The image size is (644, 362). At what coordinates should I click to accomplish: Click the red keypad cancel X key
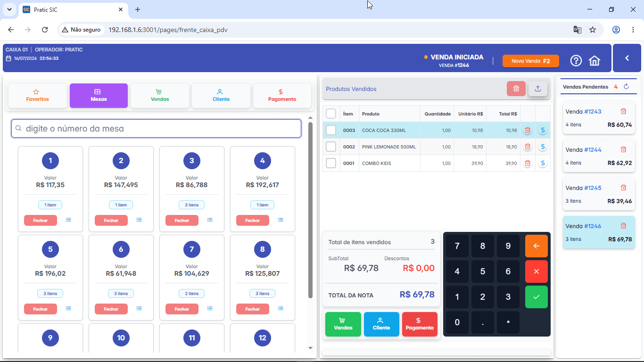point(537,271)
